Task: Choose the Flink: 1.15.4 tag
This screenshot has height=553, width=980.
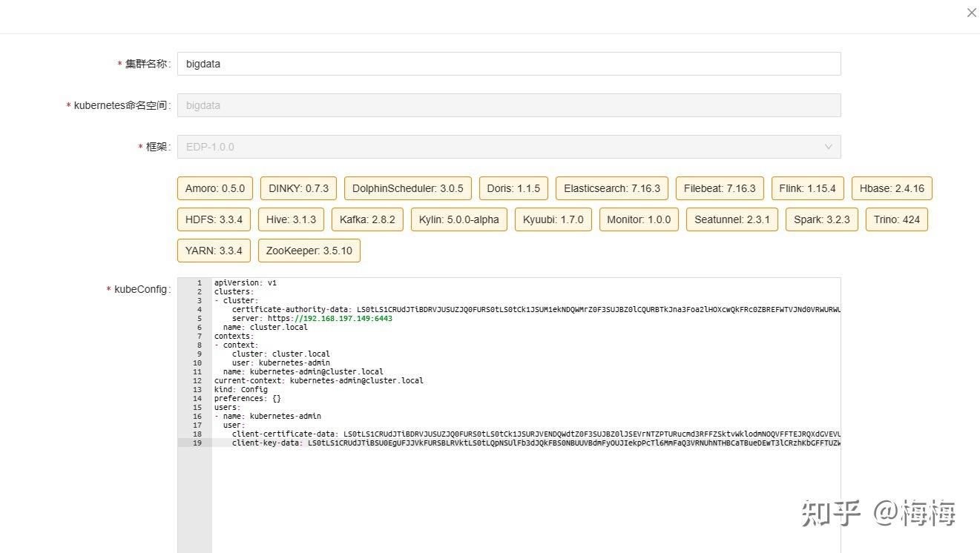Action: pyautogui.click(x=807, y=188)
